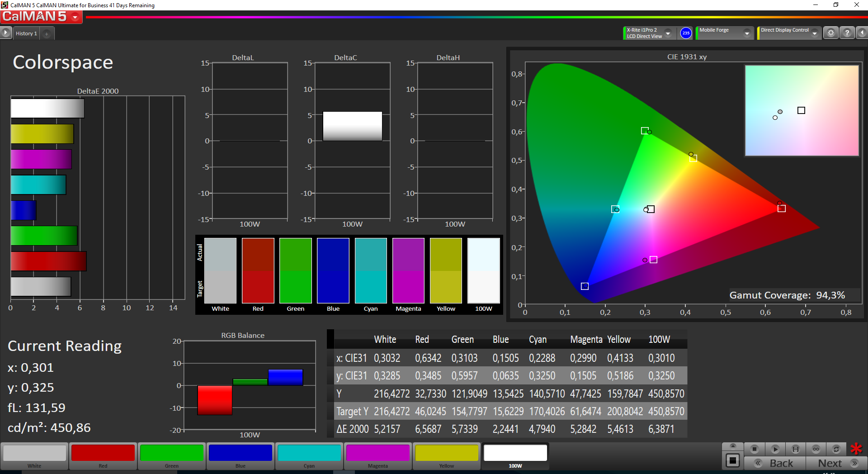This screenshot has width=868, height=474.
Task: Stop the measurement
Action: pos(754,449)
